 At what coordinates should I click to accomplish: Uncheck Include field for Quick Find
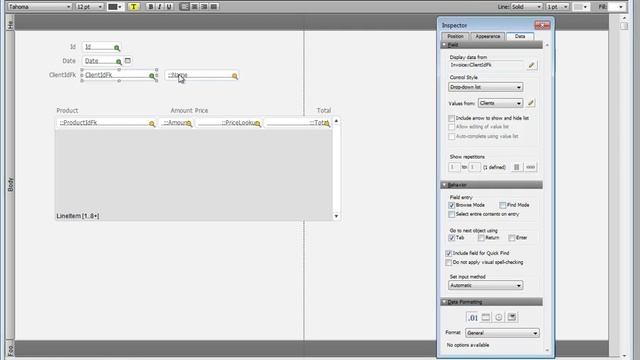tap(449, 253)
